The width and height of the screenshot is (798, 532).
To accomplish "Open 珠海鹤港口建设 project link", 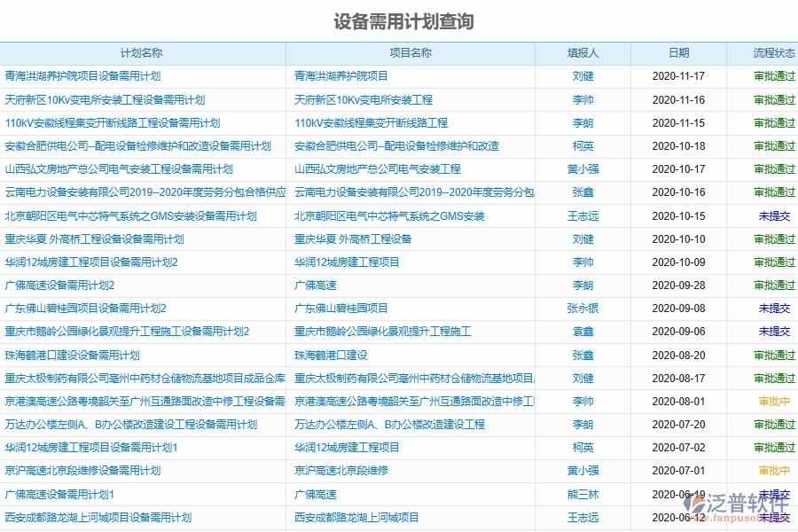I will 332,355.
